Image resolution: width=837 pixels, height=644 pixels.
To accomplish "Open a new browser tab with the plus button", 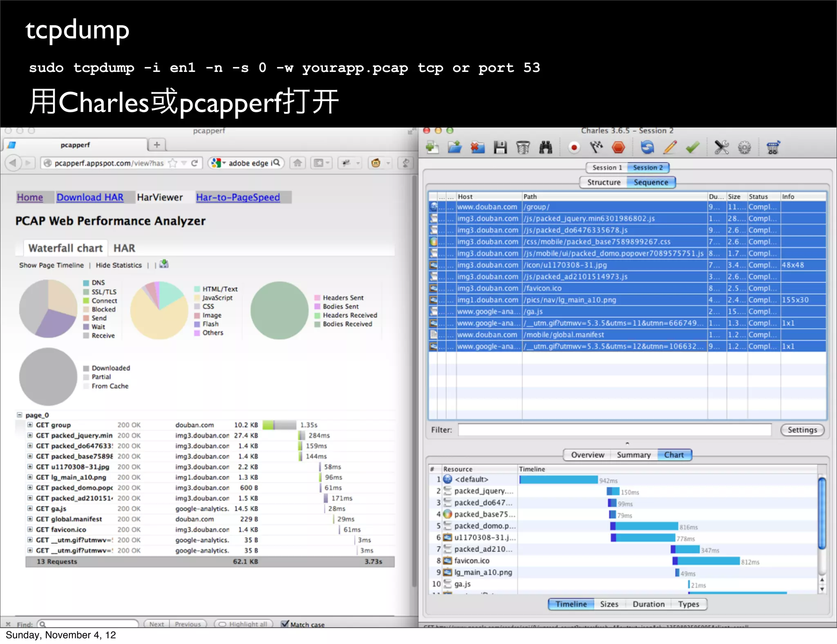I will pyautogui.click(x=157, y=145).
